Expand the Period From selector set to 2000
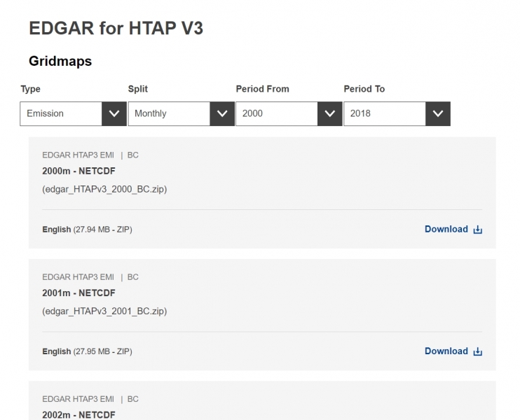 click(277, 113)
